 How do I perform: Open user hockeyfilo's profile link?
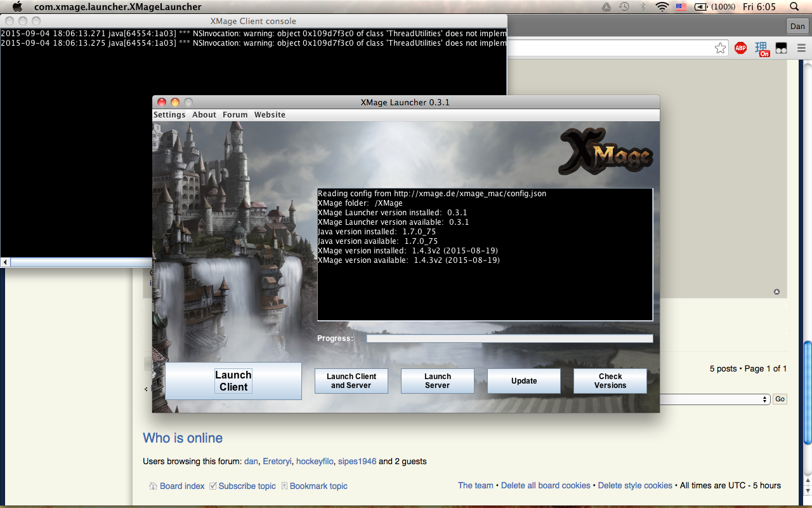pos(314,462)
